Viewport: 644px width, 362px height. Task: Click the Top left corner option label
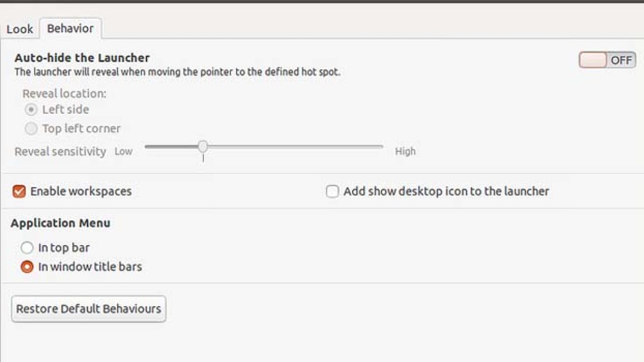(x=82, y=129)
